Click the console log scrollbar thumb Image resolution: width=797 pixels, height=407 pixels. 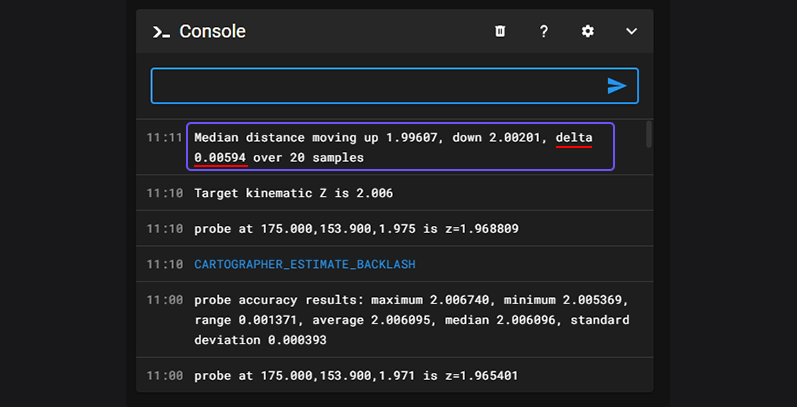coord(649,134)
